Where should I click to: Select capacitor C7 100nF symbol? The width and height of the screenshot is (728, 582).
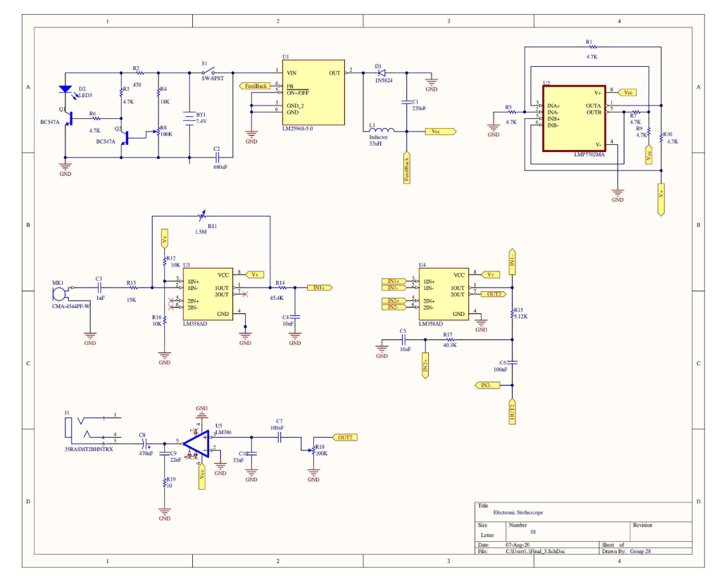pyautogui.click(x=280, y=437)
